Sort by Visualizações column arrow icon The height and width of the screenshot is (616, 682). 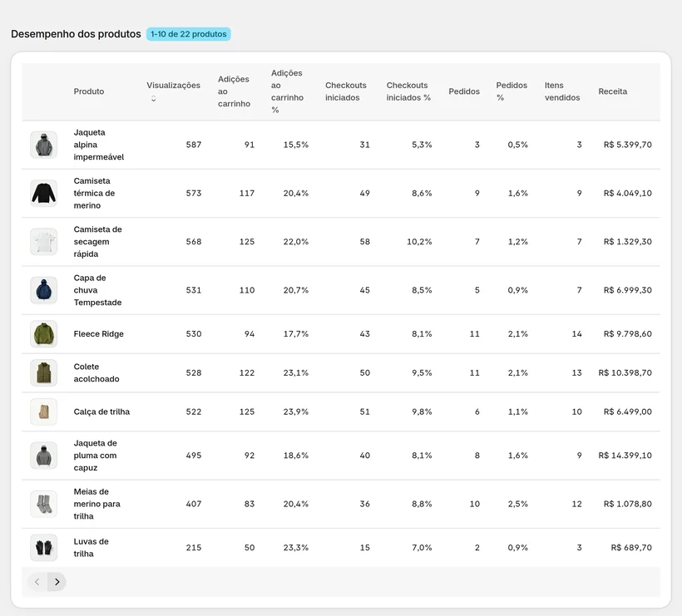tap(154, 99)
